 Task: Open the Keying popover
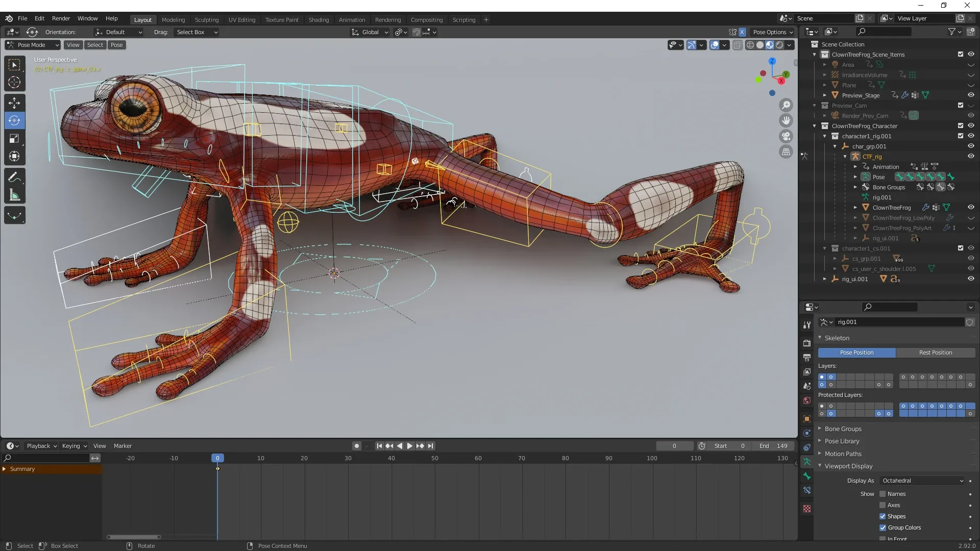[x=74, y=446]
